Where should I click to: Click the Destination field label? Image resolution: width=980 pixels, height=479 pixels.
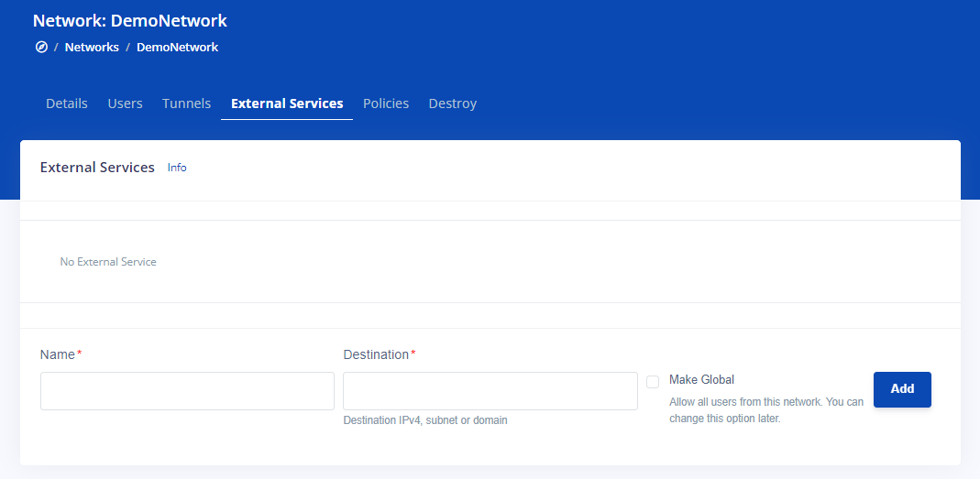(x=376, y=354)
